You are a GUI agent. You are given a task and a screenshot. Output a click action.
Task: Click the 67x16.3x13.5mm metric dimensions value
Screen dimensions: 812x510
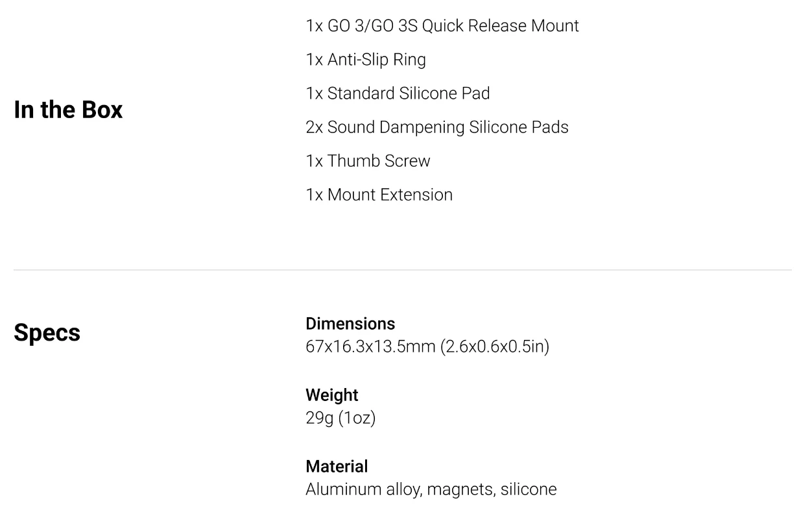(370, 346)
